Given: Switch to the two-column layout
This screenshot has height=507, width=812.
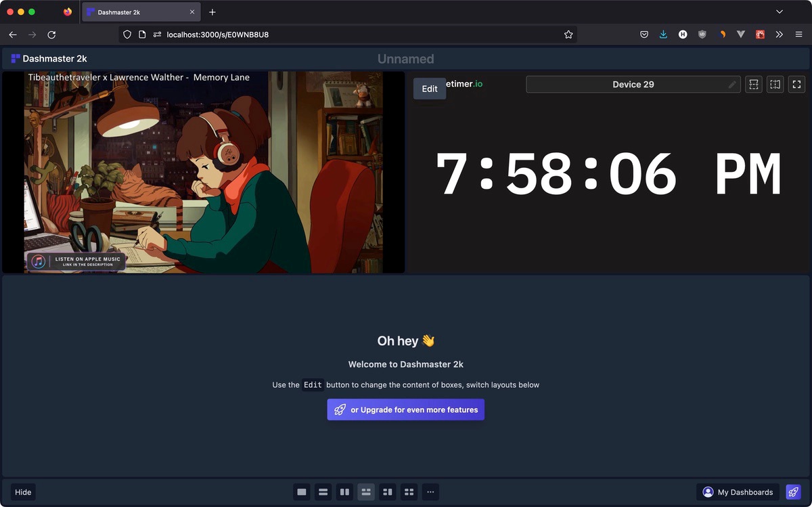Looking at the screenshot, I should point(344,491).
